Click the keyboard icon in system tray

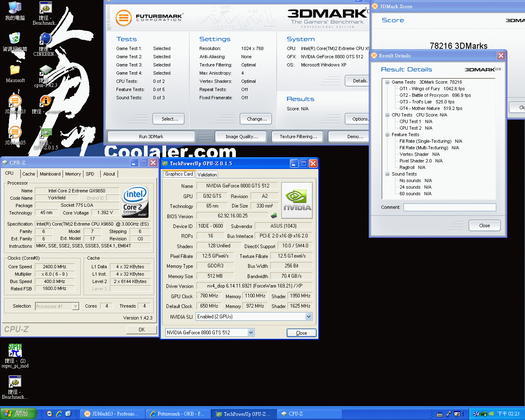(440, 414)
